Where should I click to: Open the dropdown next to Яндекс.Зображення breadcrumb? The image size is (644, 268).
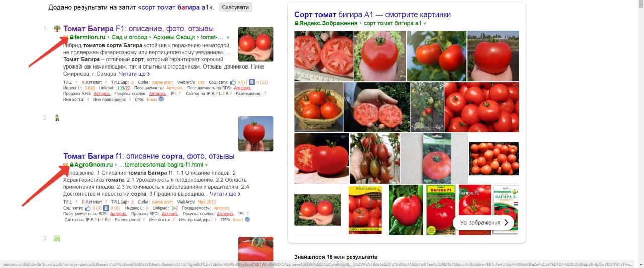pyautogui.click(x=425, y=24)
